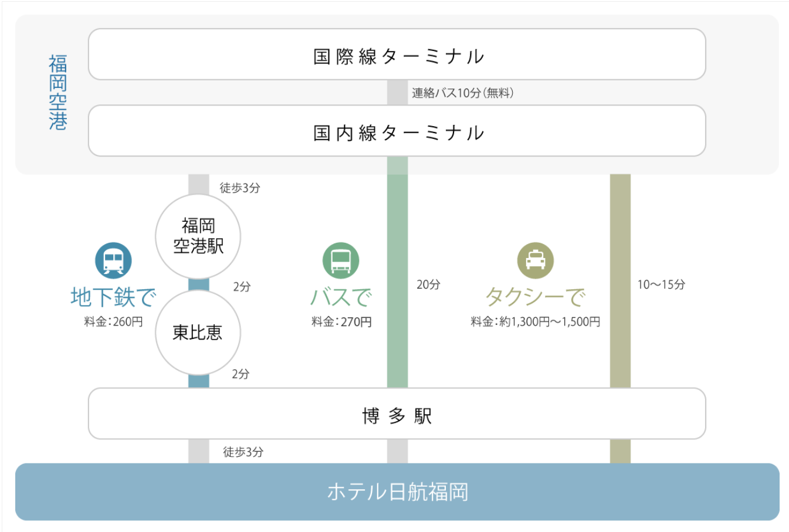Click the バスで heading

pyautogui.click(x=341, y=297)
